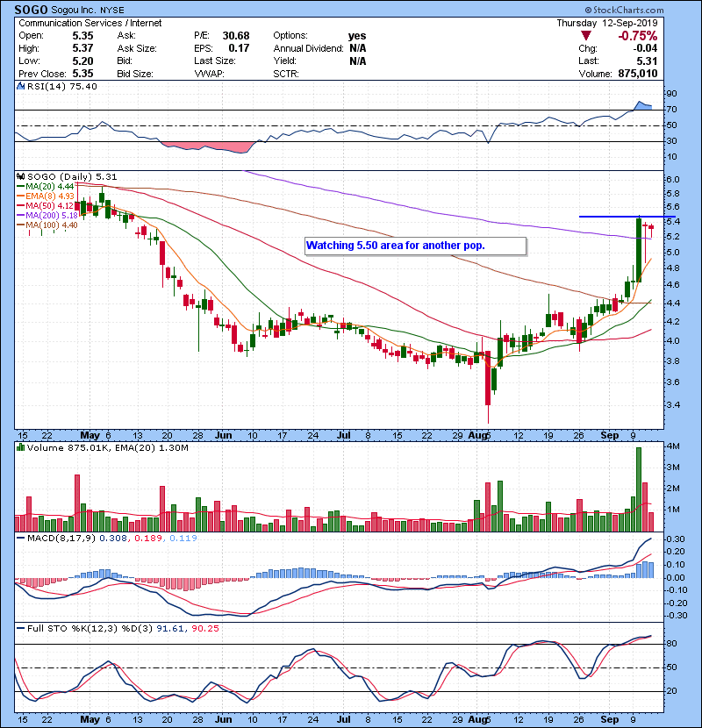Select the Low value 5.20
This screenshot has height=728, width=702.
pos(82,61)
